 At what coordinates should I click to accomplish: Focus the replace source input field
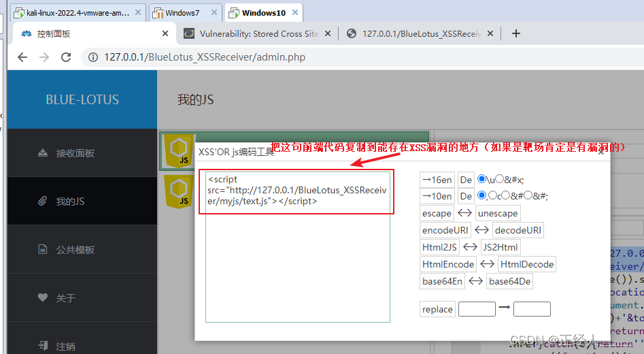pyautogui.click(x=477, y=309)
